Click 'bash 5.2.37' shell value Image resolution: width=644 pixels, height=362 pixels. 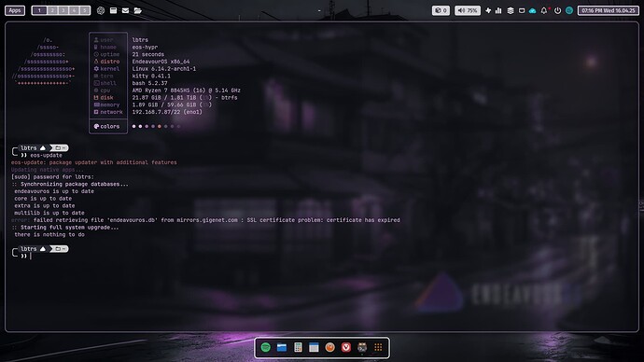click(x=149, y=83)
